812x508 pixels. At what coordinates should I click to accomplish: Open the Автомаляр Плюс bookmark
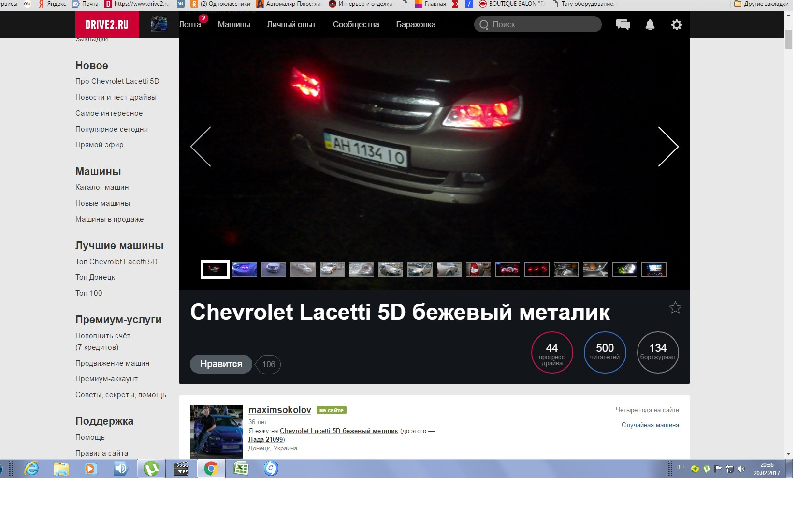[x=289, y=4]
